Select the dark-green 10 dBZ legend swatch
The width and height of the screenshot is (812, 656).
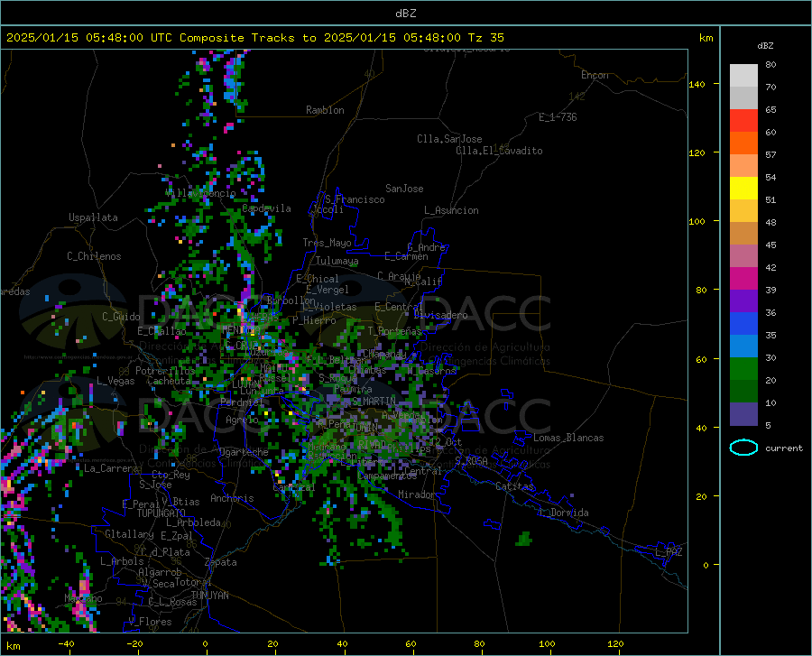[x=743, y=392]
